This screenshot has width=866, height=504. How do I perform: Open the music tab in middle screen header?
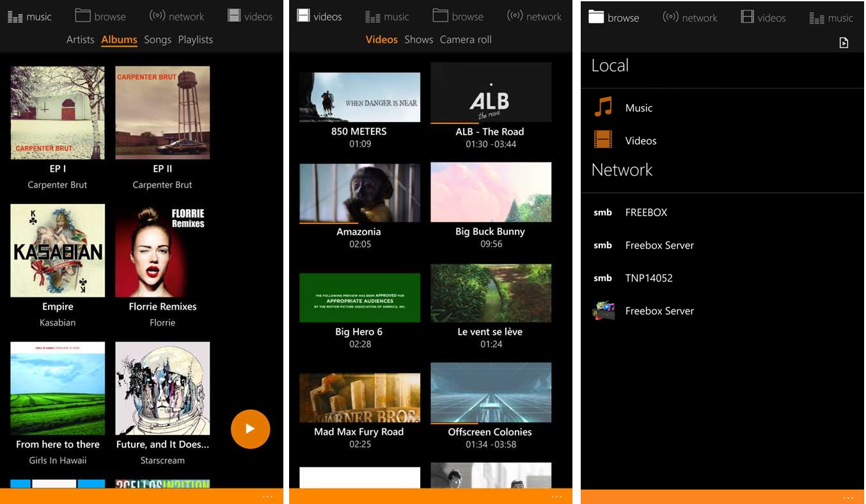pyautogui.click(x=387, y=17)
